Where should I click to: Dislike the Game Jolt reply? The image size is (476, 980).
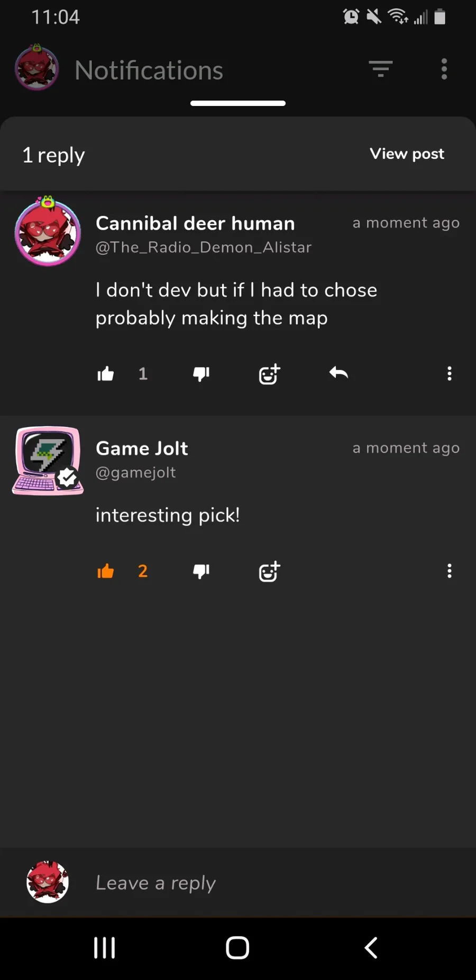pyautogui.click(x=201, y=571)
